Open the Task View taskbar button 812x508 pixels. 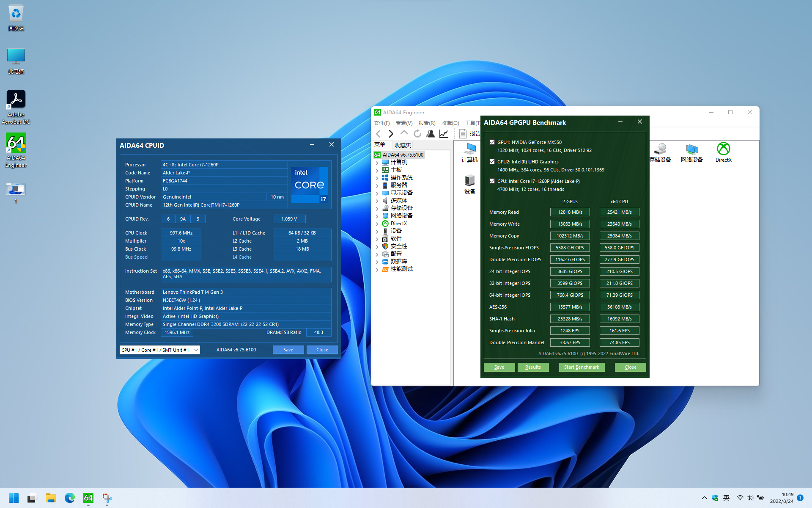click(x=32, y=498)
